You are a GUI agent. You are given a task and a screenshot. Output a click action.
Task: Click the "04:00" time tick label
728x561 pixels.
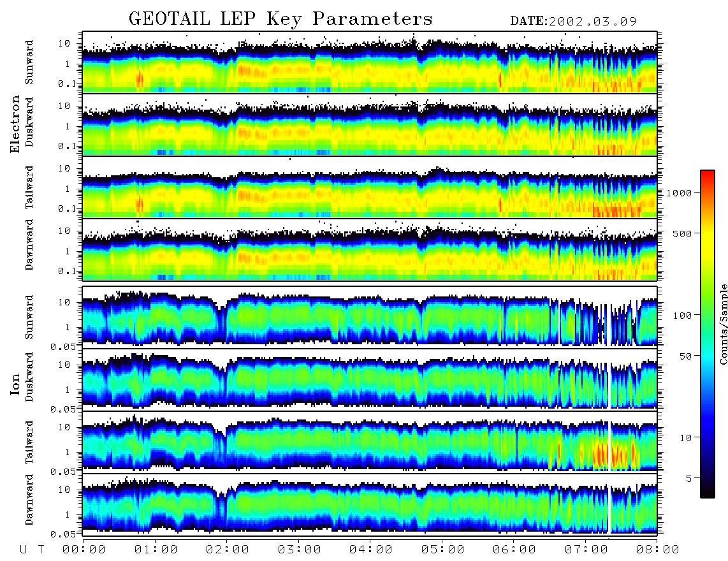tap(371, 550)
